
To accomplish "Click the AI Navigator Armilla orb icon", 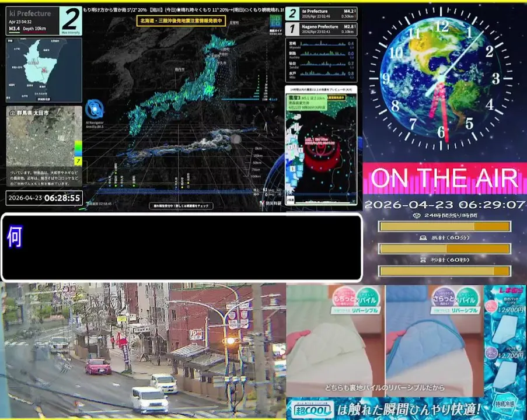I will pyautogui.click(x=95, y=109).
